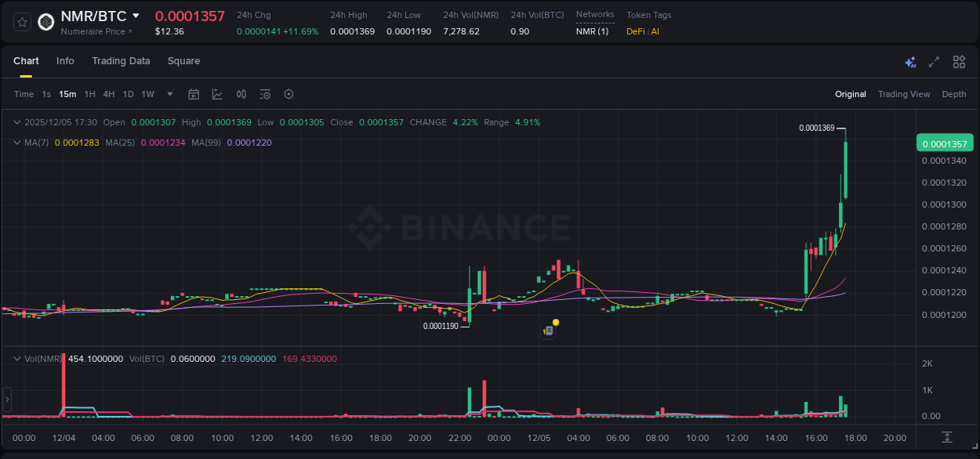The image size is (980, 459).
Task: Open the NMR/BTC pair selector dropdown
Action: pos(136,15)
